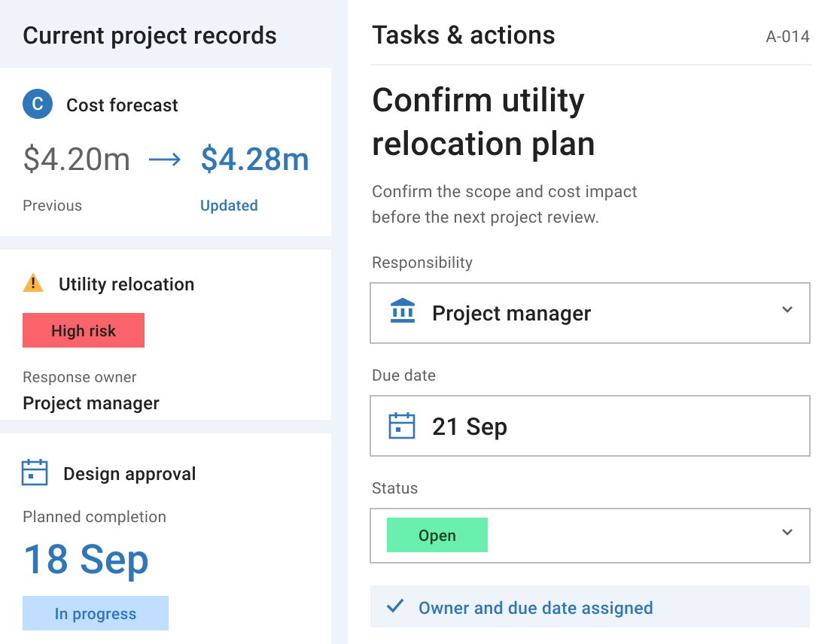This screenshot has width=834, height=644.
Task: Click the Confirm utility relocation plan title
Action: (483, 122)
